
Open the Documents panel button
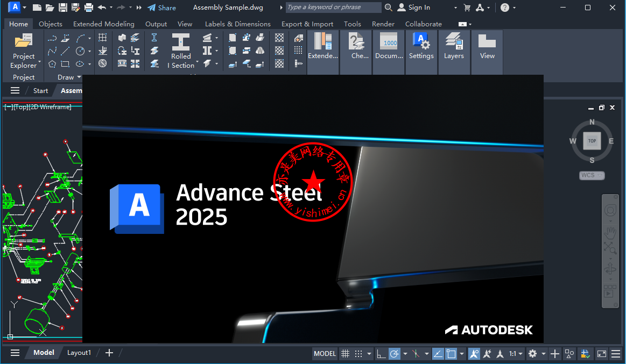389,46
